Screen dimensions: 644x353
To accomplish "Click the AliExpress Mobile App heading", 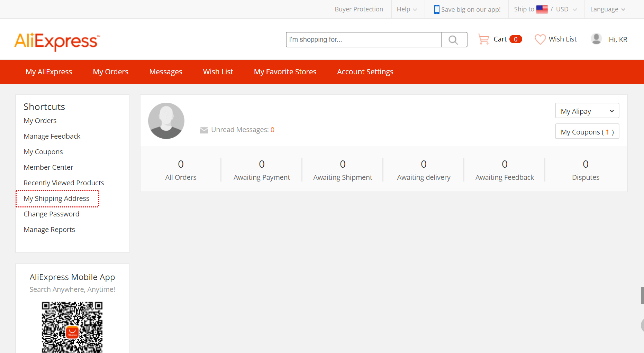I will [x=72, y=277].
